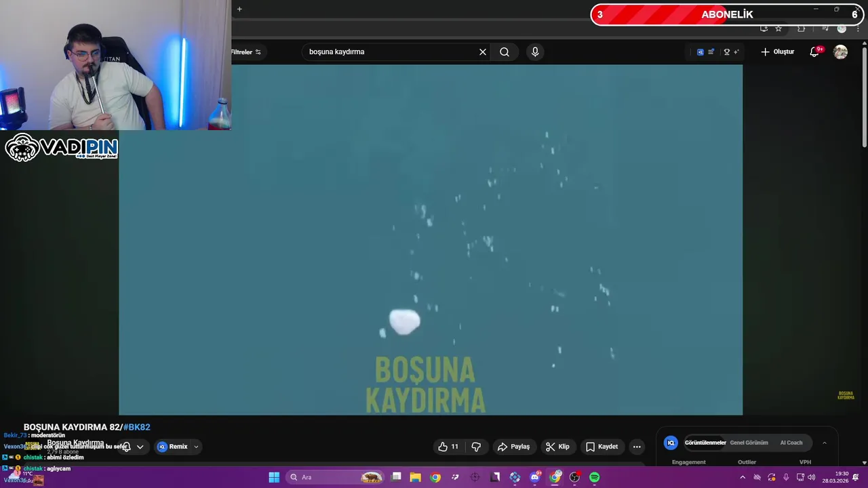Open the Windows Start menu

(x=274, y=477)
